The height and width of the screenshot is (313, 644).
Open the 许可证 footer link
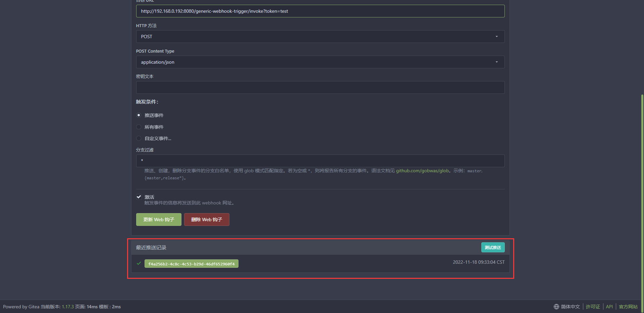593,307
